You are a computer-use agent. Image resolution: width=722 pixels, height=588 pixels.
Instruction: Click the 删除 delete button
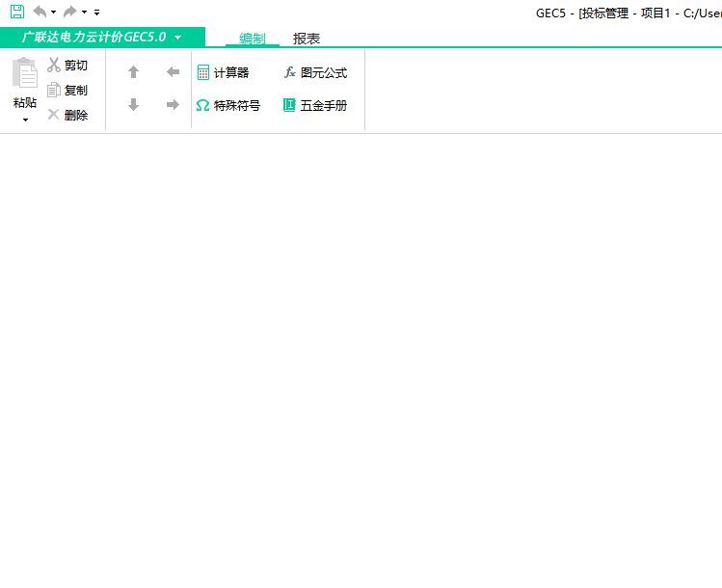(67, 115)
